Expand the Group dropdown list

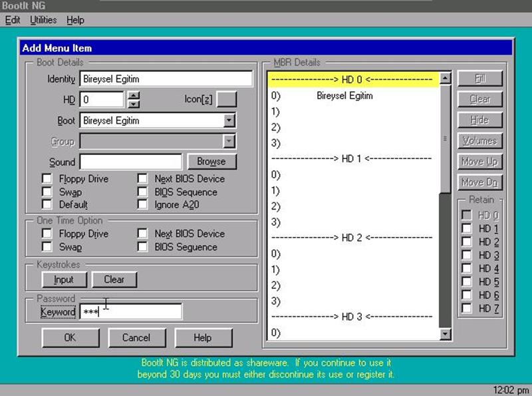tap(229, 141)
